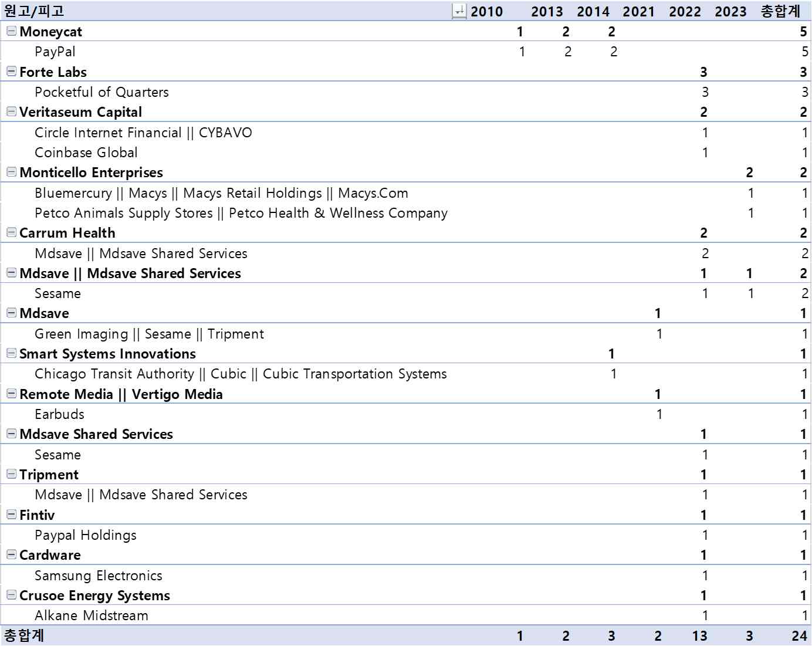This screenshot has height=646, width=812.
Task: Open the 원고/피고 sort filter dropdown
Action: pyautogui.click(x=459, y=11)
